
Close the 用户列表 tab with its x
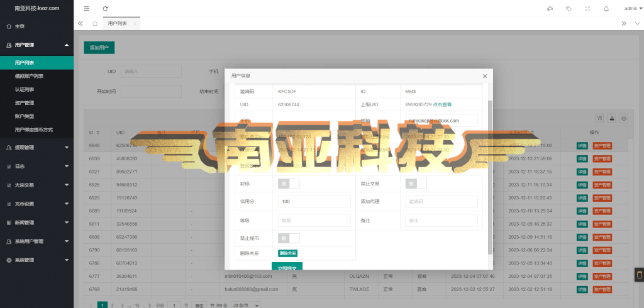135,24
